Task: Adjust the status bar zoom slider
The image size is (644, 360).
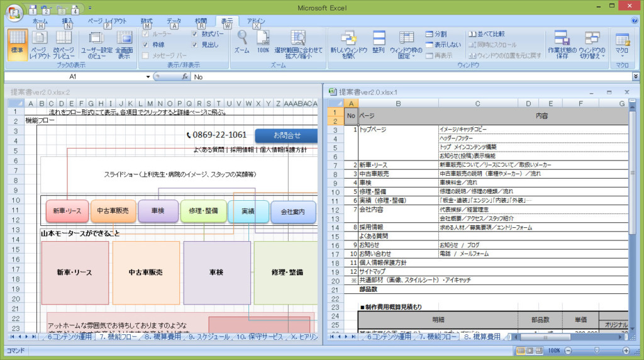Action: click(597, 351)
